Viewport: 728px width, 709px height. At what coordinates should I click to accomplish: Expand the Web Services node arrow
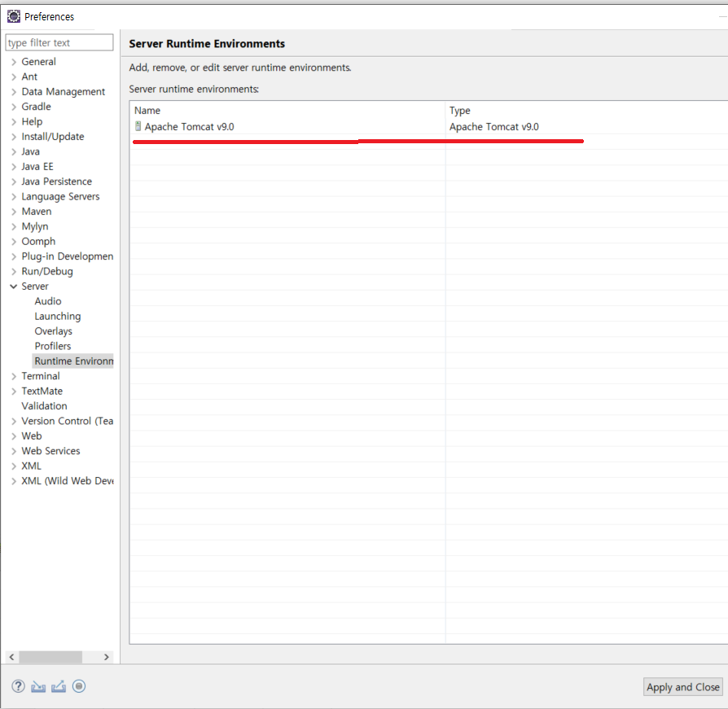point(14,451)
